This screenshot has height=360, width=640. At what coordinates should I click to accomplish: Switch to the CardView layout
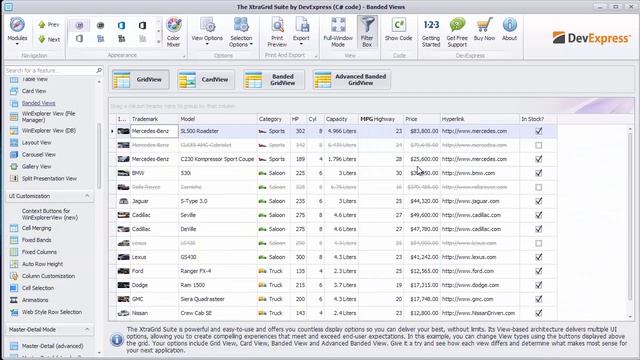pyautogui.click(x=206, y=80)
